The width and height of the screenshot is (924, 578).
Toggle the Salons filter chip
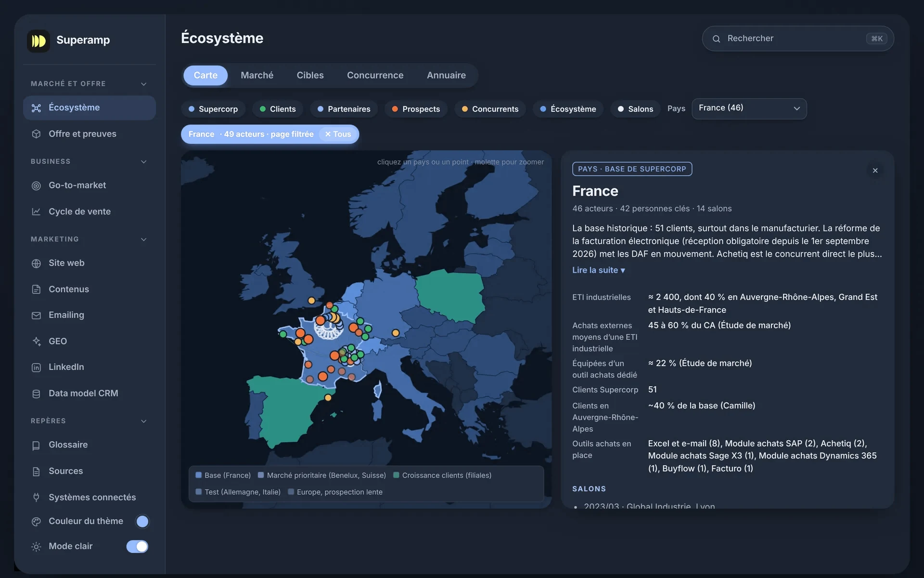tap(635, 109)
